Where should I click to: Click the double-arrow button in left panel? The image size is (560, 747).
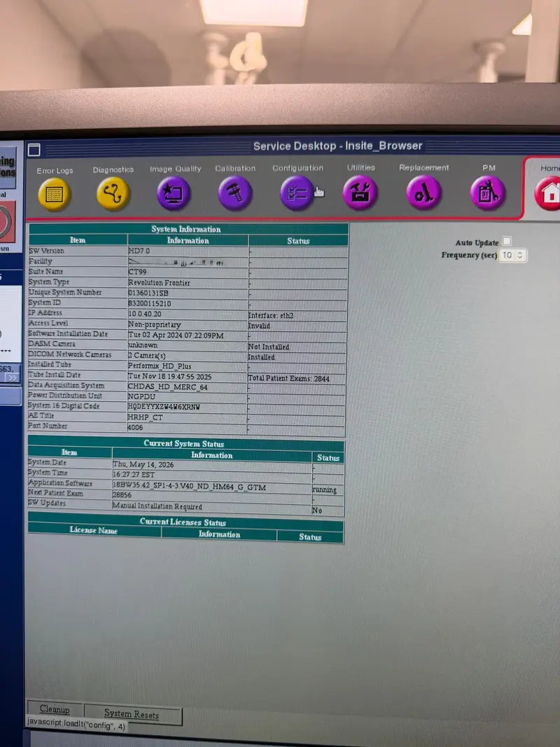pyautogui.click(x=11, y=378)
